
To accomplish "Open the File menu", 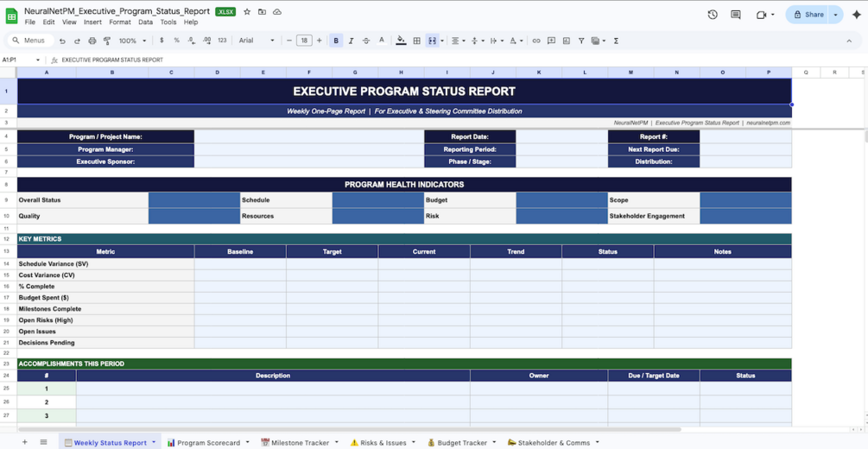I will pos(30,22).
